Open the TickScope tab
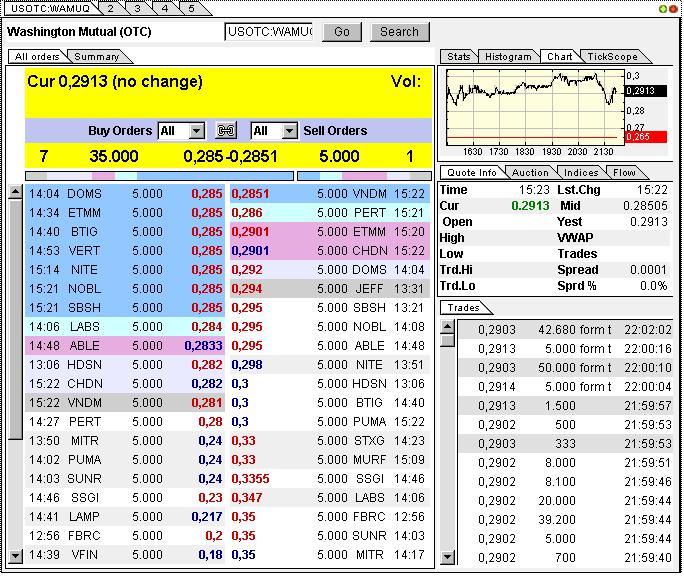This screenshot has height=577, width=684. click(x=612, y=57)
